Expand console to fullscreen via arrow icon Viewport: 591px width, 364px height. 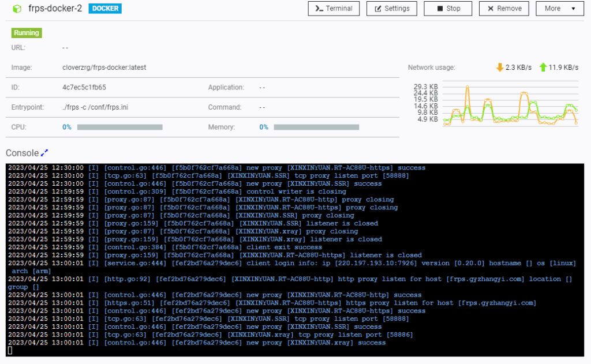click(x=44, y=153)
